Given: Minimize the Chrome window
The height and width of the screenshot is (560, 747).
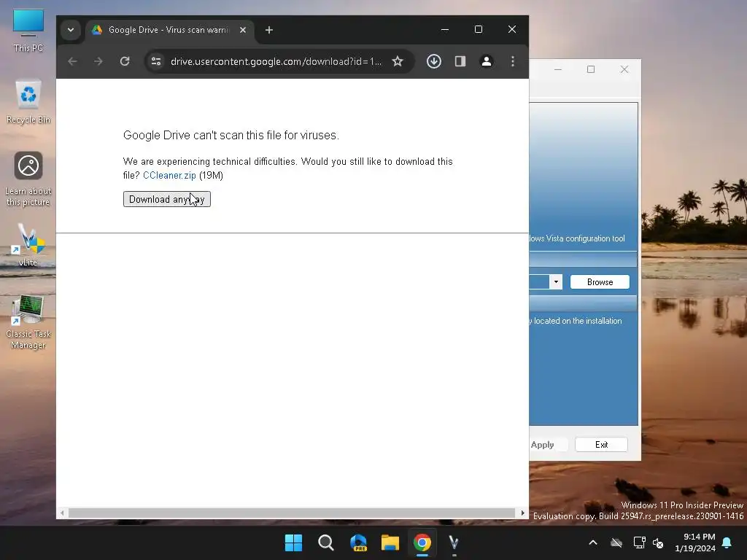Looking at the screenshot, I should pos(445,29).
